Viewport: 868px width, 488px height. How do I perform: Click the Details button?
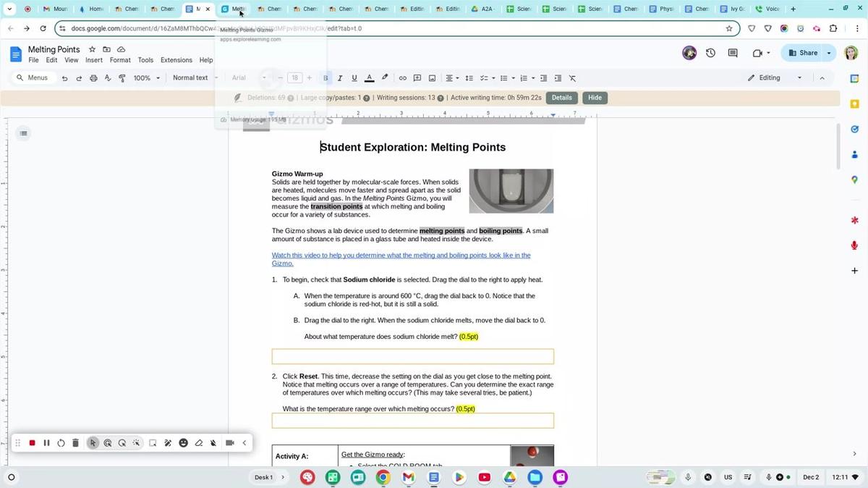561,98
